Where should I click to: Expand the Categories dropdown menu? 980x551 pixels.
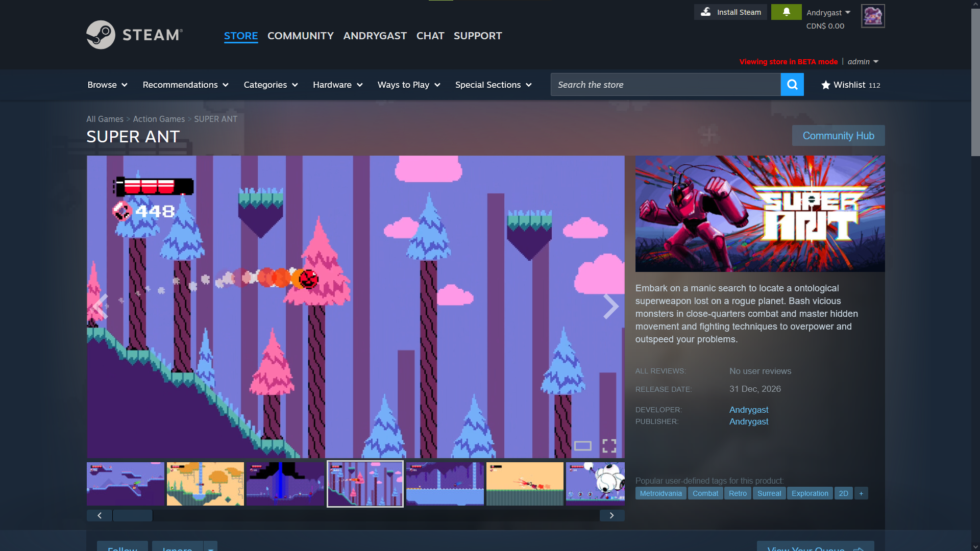(271, 85)
